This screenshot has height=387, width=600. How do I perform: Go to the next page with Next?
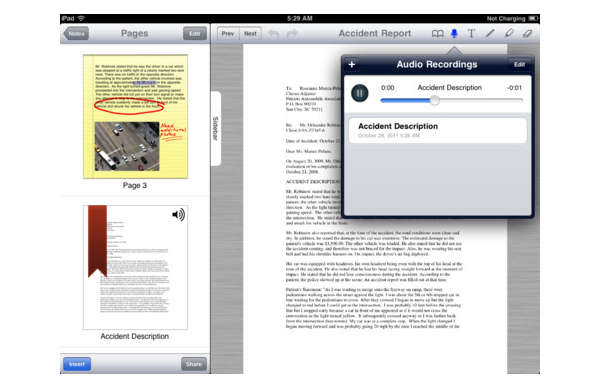[x=250, y=34]
